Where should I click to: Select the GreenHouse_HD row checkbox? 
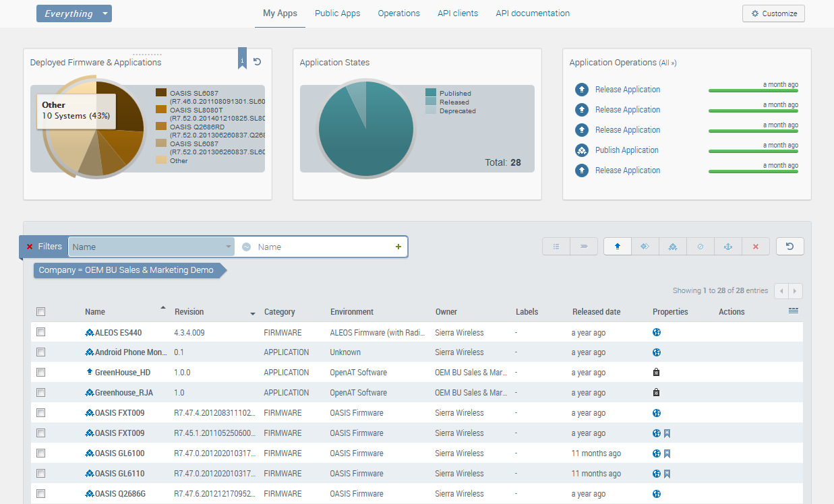tap(41, 373)
